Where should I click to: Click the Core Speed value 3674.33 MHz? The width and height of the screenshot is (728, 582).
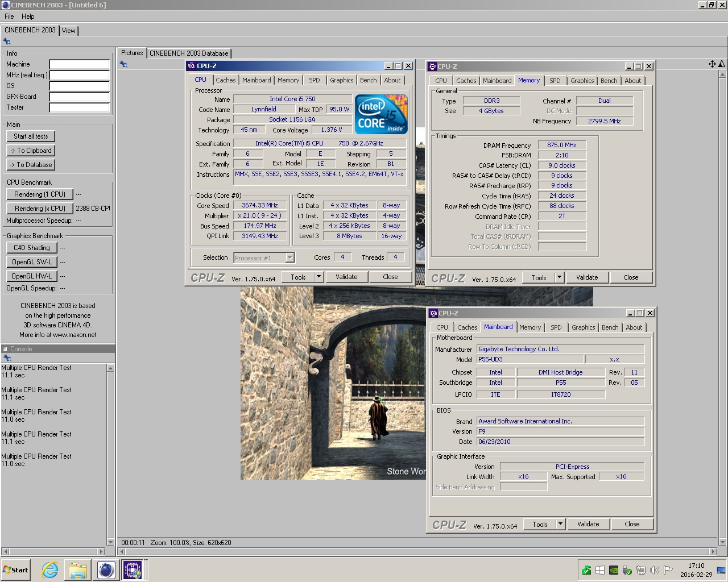point(260,206)
